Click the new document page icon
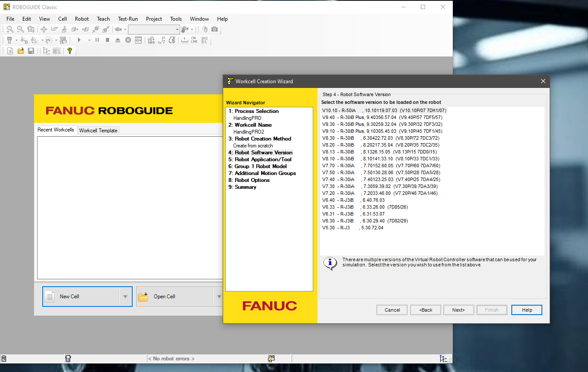The width and height of the screenshot is (588, 372). [x=10, y=51]
